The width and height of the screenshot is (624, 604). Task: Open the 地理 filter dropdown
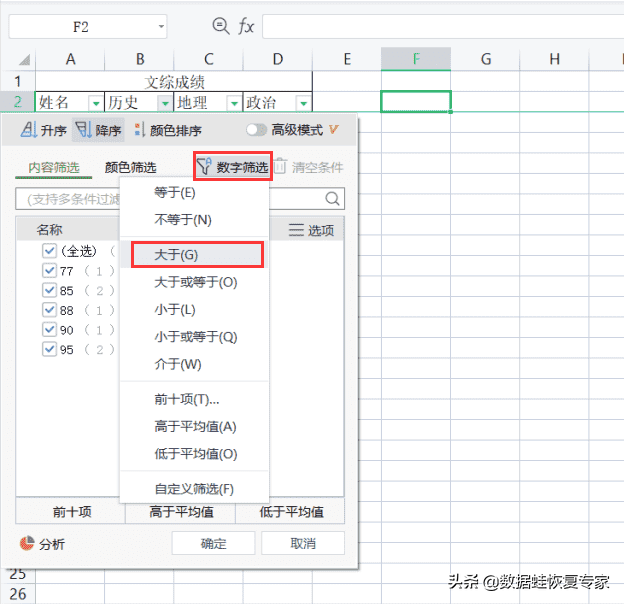tap(234, 103)
